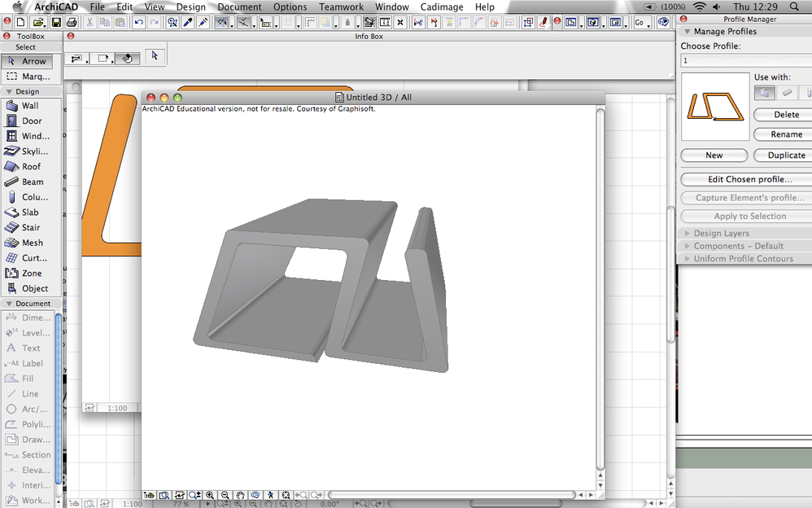Click the Choose Profile name field
The width and height of the screenshot is (812, 508).
click(x=744, y=60)
